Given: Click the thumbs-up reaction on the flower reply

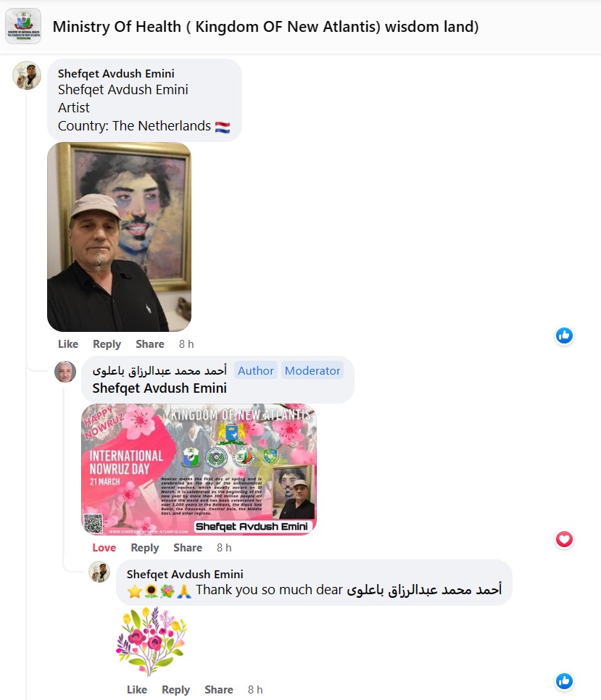Looking at the screenshot, I should click(564, 681).
